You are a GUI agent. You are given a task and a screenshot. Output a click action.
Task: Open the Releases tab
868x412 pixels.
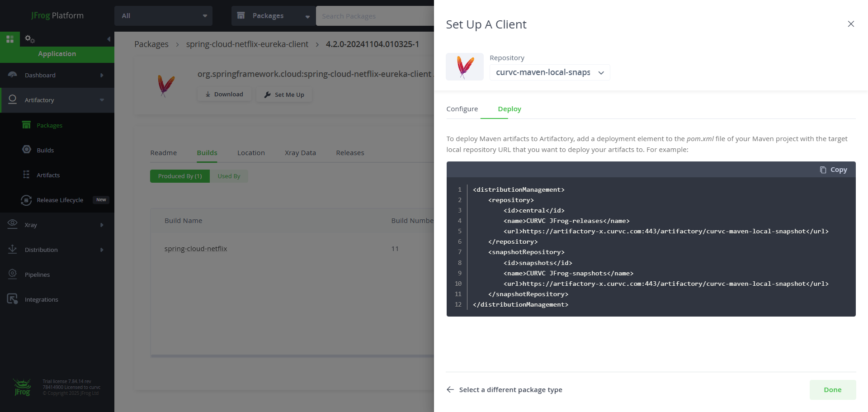[350, 153]
